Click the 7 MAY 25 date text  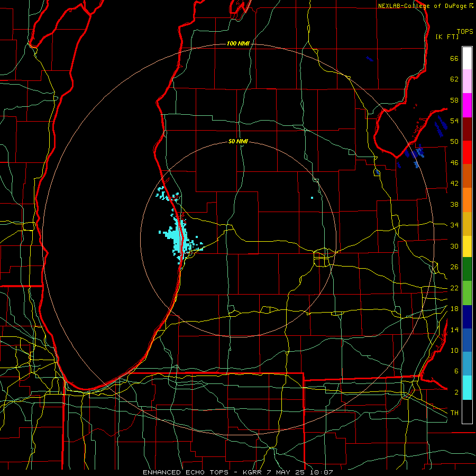click(x=286, y=472)
